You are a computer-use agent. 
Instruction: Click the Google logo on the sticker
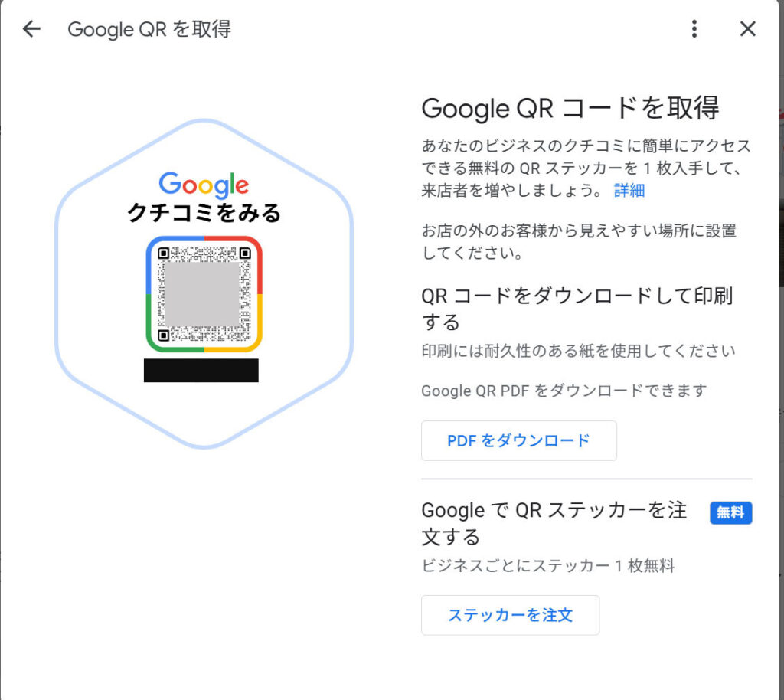(204, 185)
